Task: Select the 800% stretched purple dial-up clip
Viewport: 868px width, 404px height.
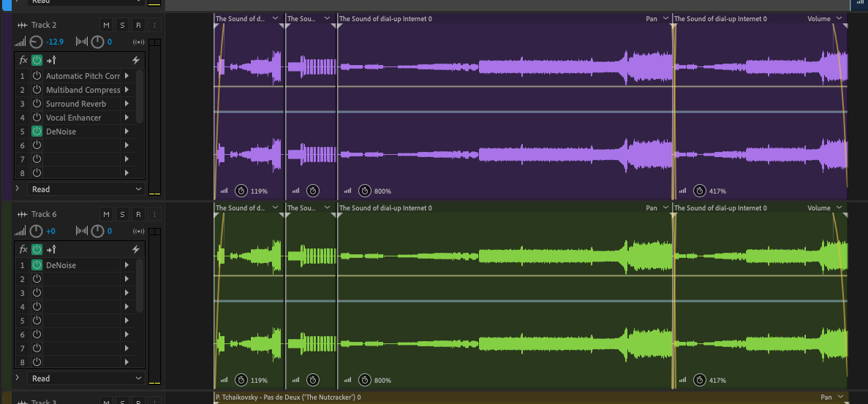Action: pyautogui.click(x=505, y=110)
